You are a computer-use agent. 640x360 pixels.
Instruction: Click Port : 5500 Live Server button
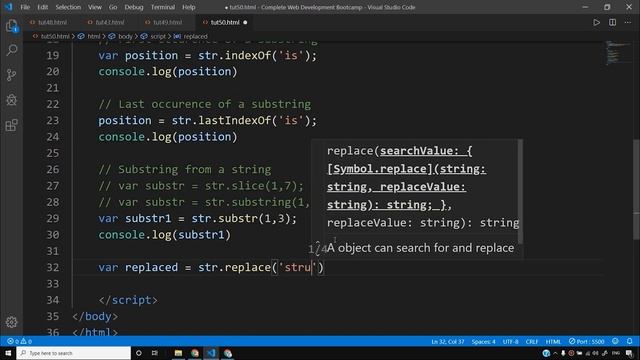coord(587,341)
